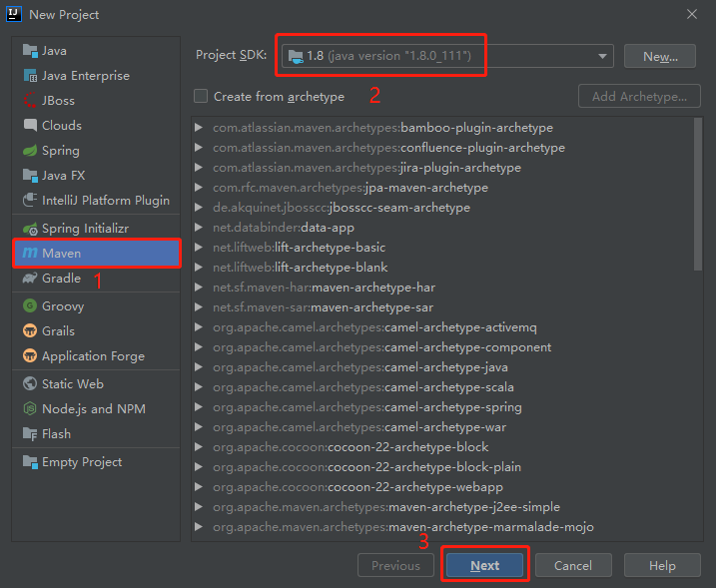Click the Next button
The height and width of the screenshot is (588, 716).
coord(484,565)
